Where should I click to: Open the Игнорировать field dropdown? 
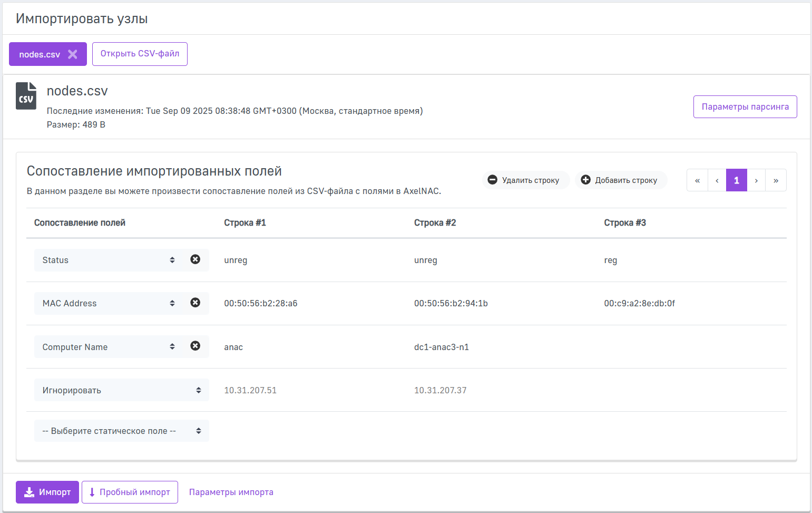(121, 390)
